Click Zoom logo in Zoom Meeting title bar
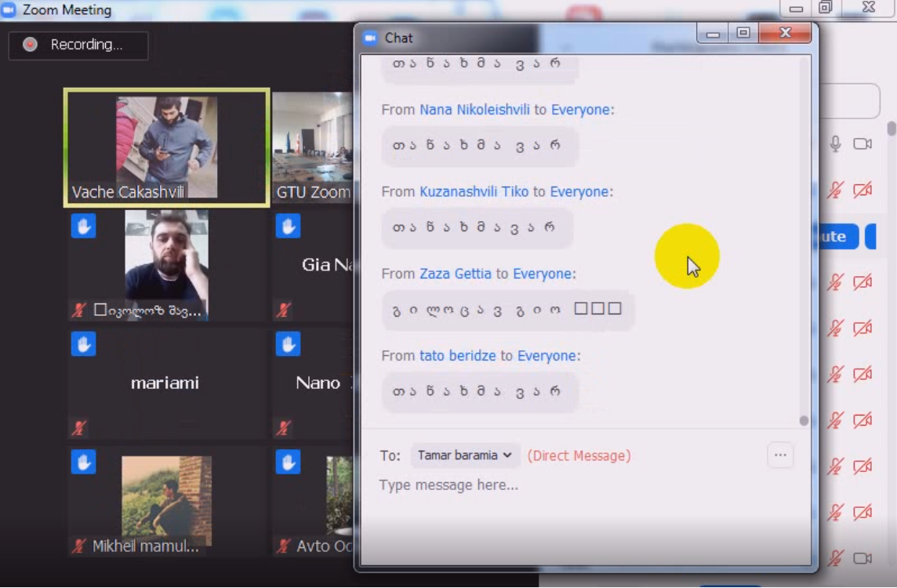 (8, 9)
